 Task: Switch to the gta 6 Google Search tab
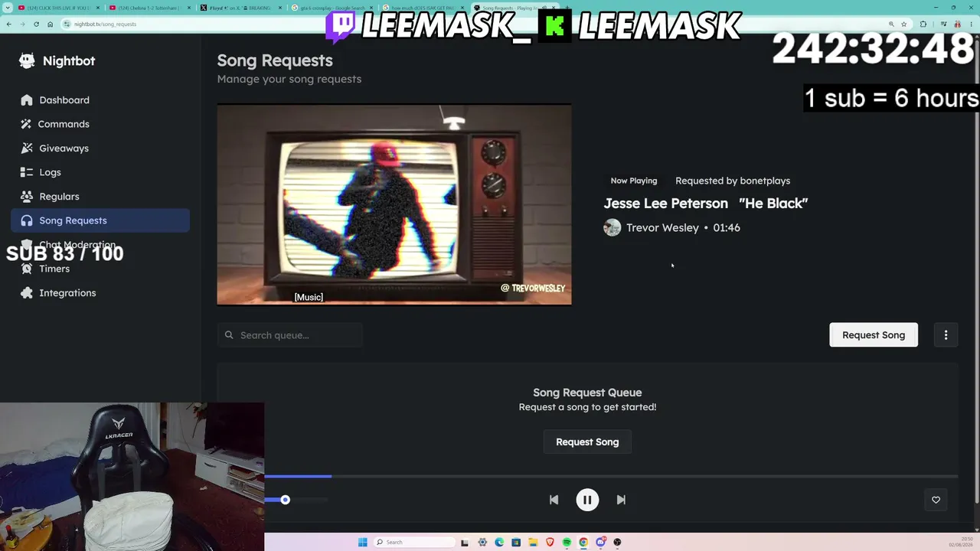click(334, 8)
